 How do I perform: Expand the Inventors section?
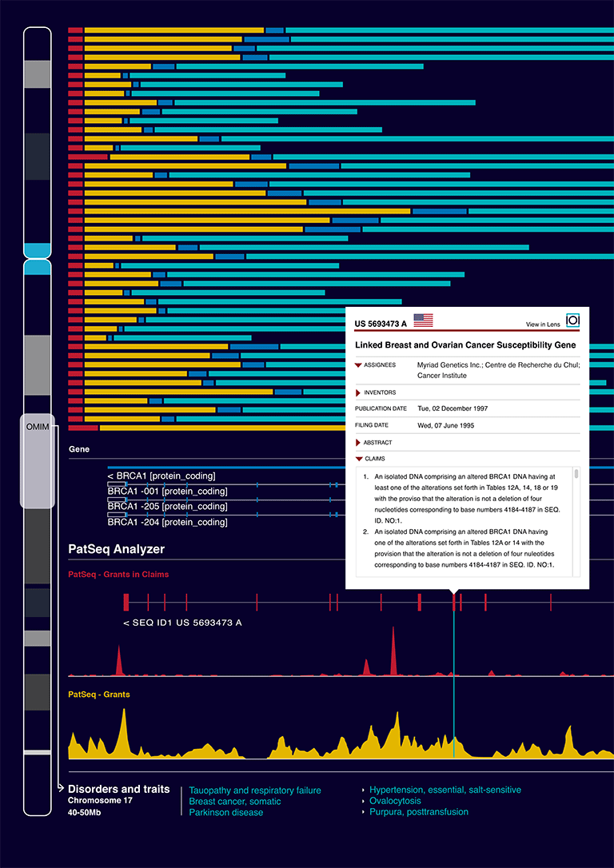[358, 392]
